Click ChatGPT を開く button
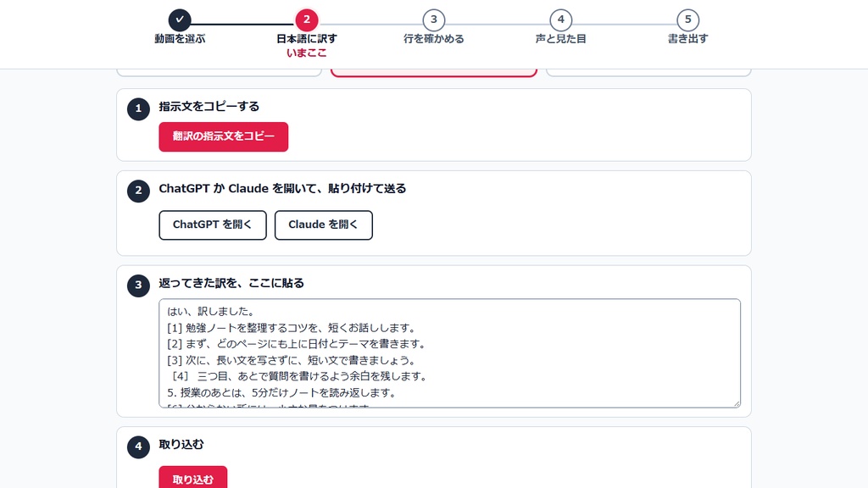868x488 pixels. click(213, 225)
